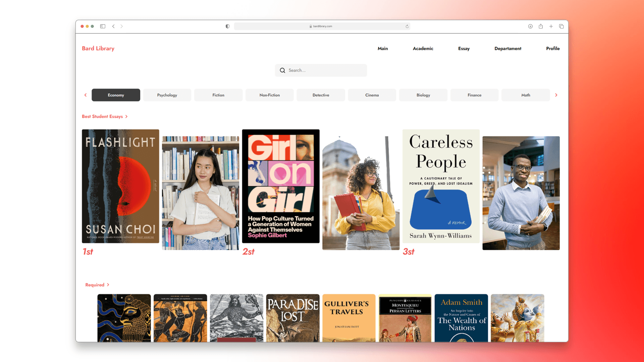This screenshot has width=644, height=362.
Task: Select the Psychology category tab
Action: click(x=167, y=95)
